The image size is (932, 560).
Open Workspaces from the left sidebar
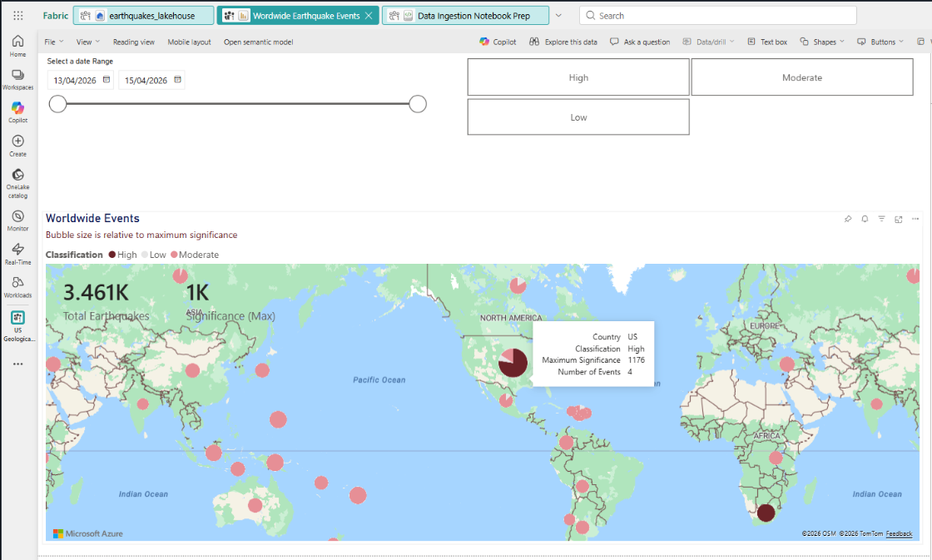coord(17,80)
